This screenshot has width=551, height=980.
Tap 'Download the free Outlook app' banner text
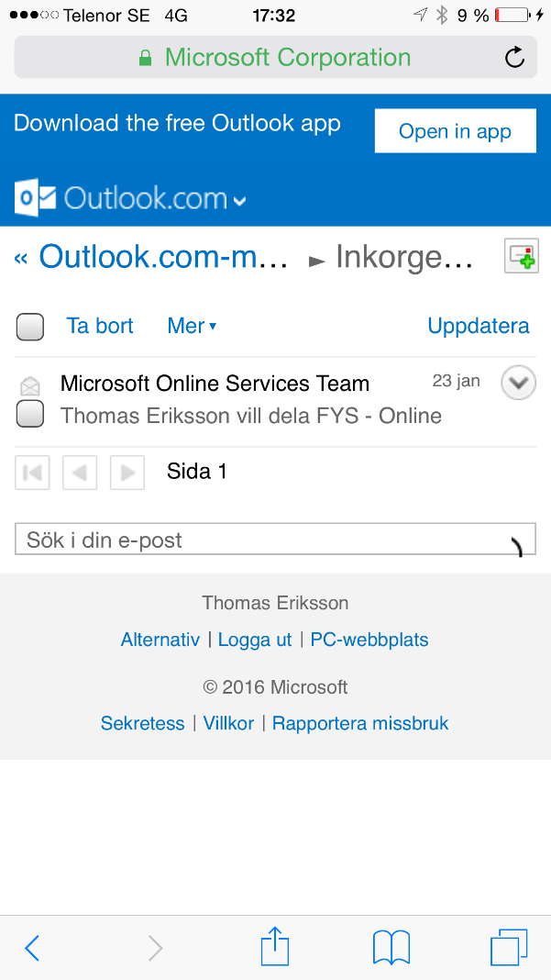pos(178,123)
